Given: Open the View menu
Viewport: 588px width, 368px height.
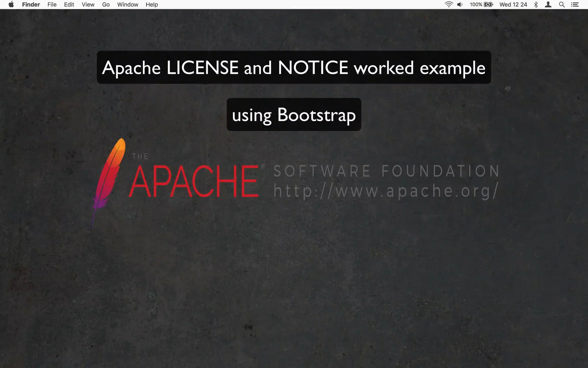Looking at the screenshot, I should click(x=88, y=4).
